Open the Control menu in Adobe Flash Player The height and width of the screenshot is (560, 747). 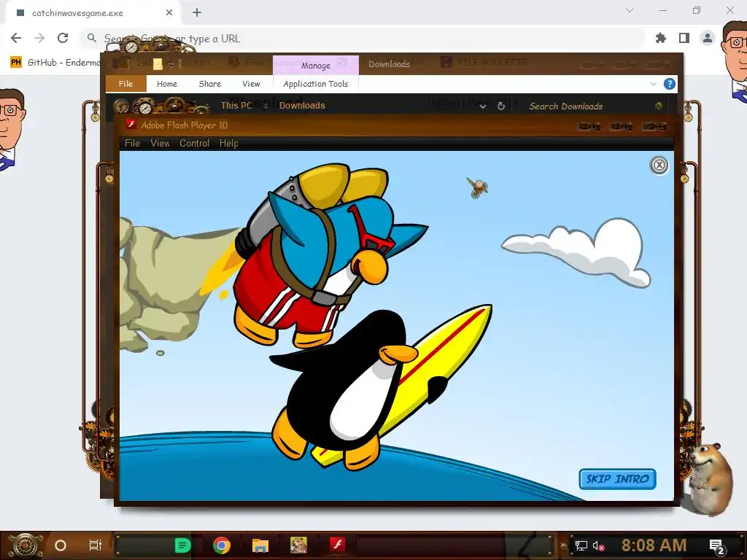click(x=194, y=144)
